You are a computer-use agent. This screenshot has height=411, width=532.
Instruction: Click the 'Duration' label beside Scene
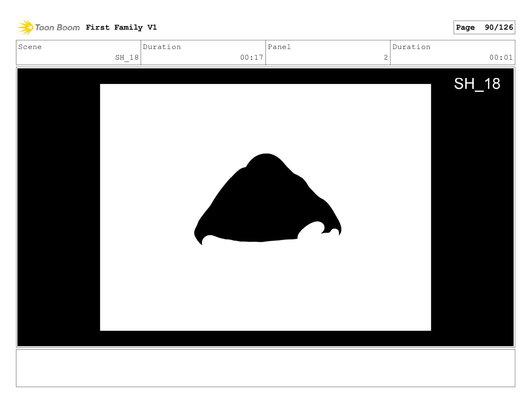click(162, 47)
